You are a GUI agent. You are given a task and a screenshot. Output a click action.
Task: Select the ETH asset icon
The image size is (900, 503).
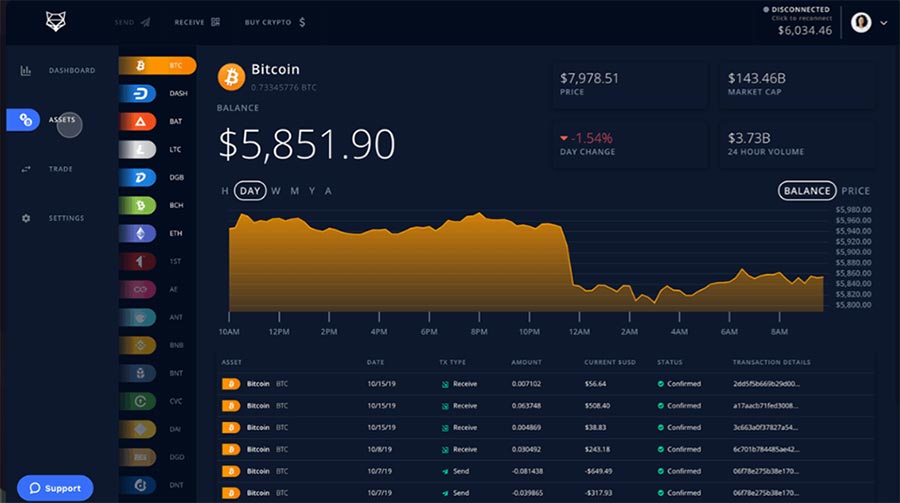(138, 233)
